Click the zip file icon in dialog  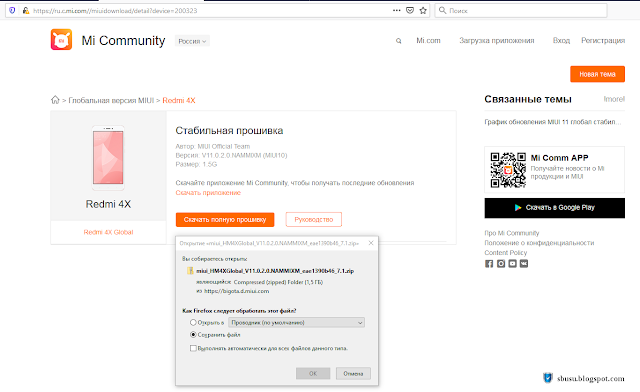coord(190,271)
